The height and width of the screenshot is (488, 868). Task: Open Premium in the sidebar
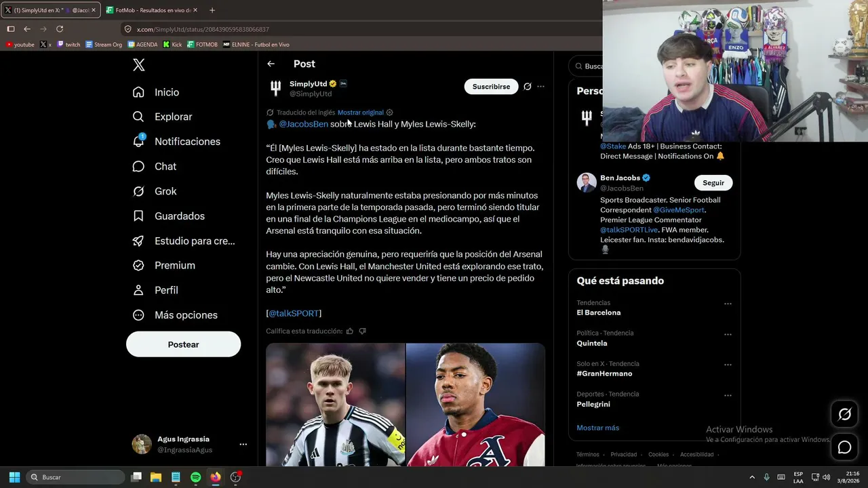(x=164, y=266)
